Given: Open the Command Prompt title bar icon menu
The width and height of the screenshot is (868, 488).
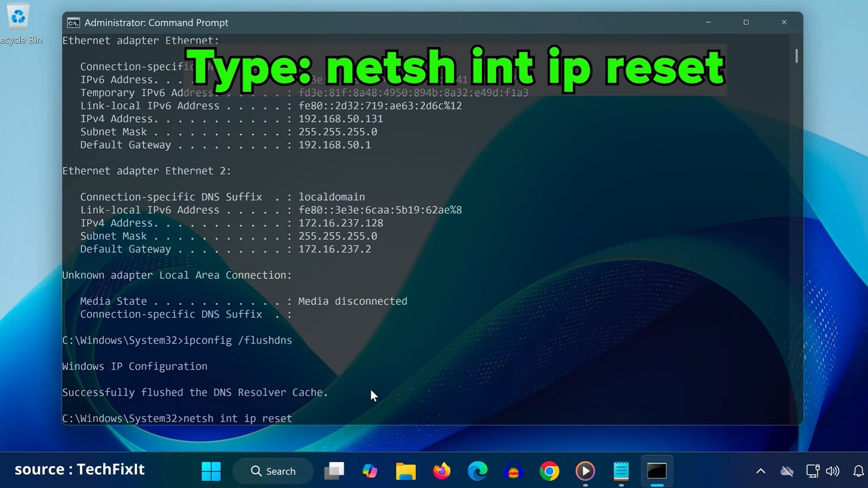Looking at the screenshot, I should [x=73, y=23].
